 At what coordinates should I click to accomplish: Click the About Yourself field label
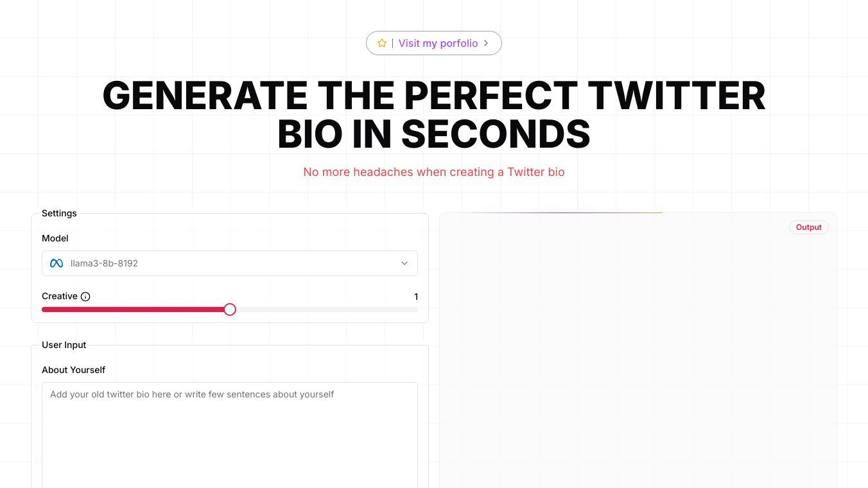coord(73,370)
